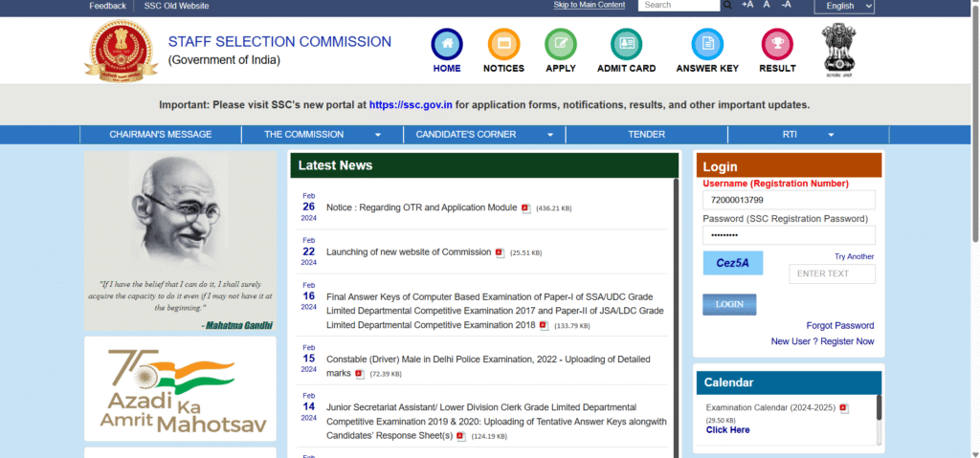Click SSC Old Website link
The width and height of the screenshot is (980, 458).
pos(176,6)
